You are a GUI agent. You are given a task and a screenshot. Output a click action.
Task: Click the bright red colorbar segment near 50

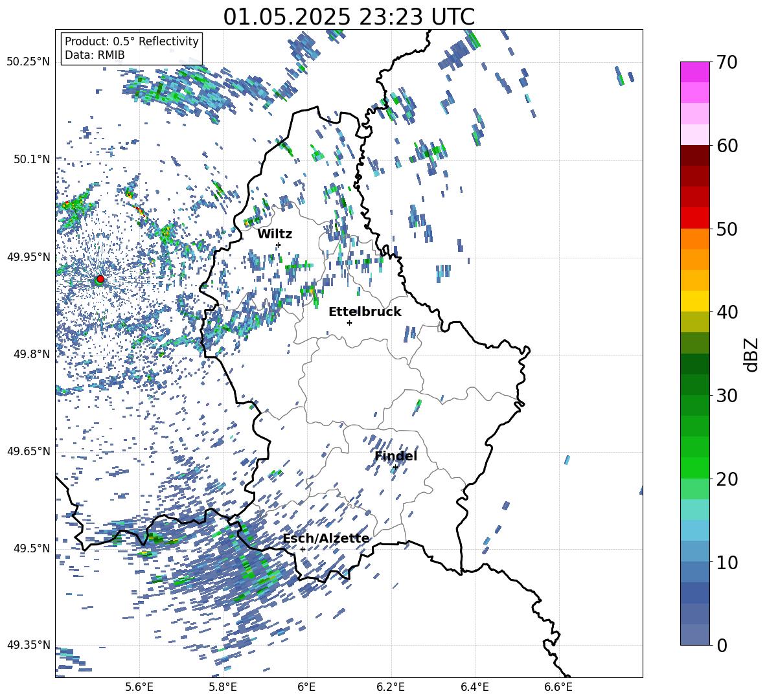tap(695, 218)
